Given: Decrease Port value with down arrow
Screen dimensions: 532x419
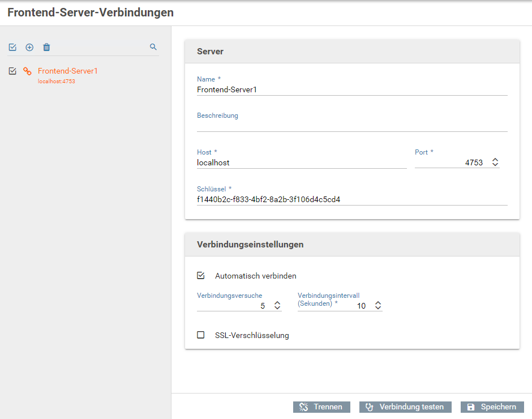Looking at the screenshot, I should pyautogui.click(x=495, y=165).
